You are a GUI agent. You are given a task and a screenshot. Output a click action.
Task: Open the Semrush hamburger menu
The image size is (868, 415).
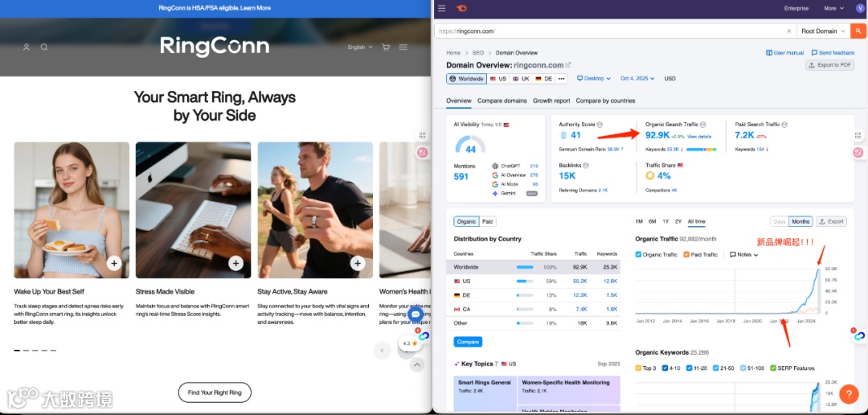[441, 8]
